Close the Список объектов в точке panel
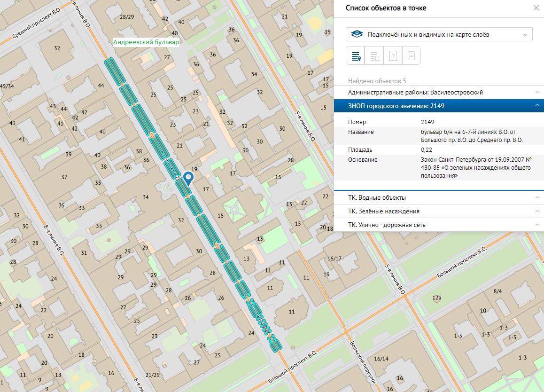 (536, 8)
